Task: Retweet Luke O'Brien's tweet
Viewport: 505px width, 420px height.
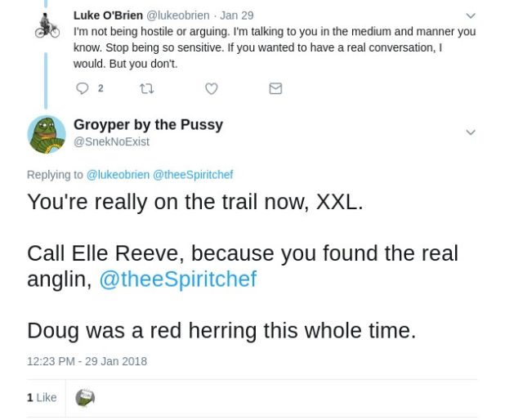Action: tap(147, 88)
